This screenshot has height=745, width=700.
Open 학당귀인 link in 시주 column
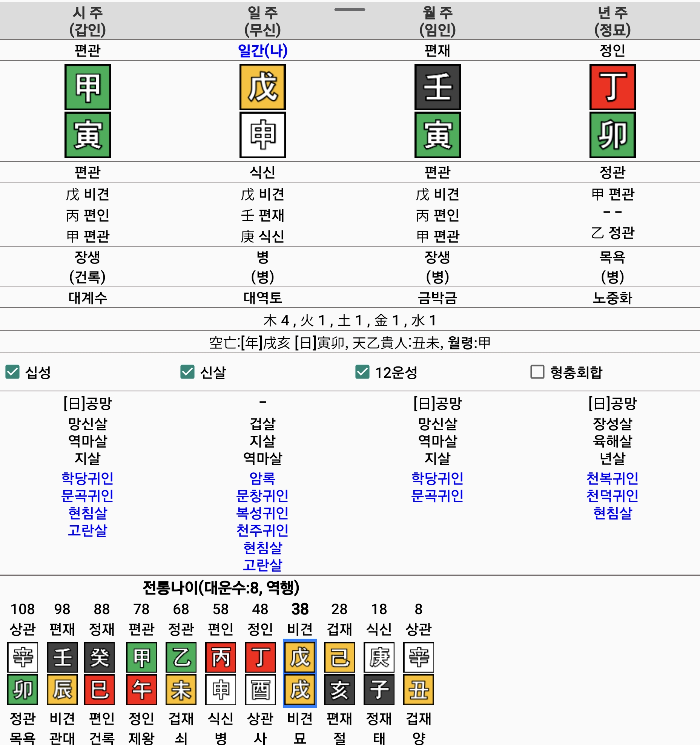coord(87,478)
